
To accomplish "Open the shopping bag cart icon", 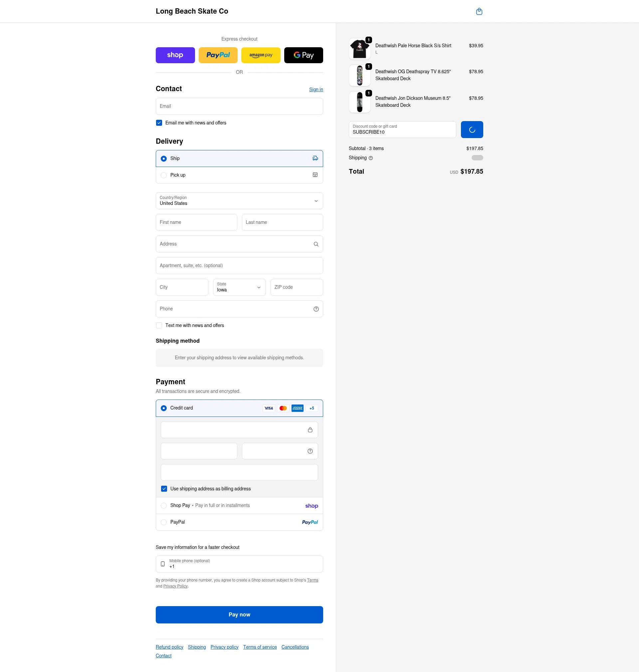I will click(x=479, y=11).
